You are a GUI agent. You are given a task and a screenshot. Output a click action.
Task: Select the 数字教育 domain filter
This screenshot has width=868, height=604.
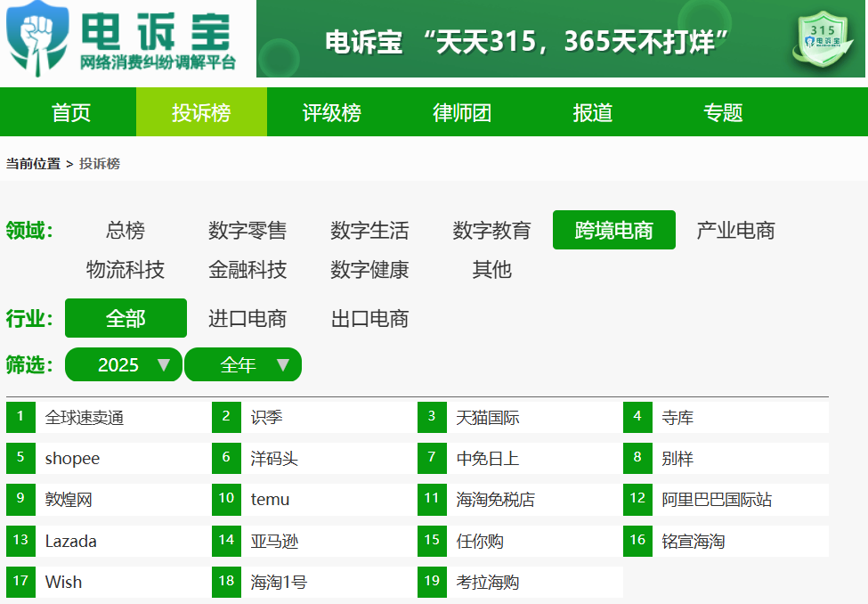pos(492,230)
